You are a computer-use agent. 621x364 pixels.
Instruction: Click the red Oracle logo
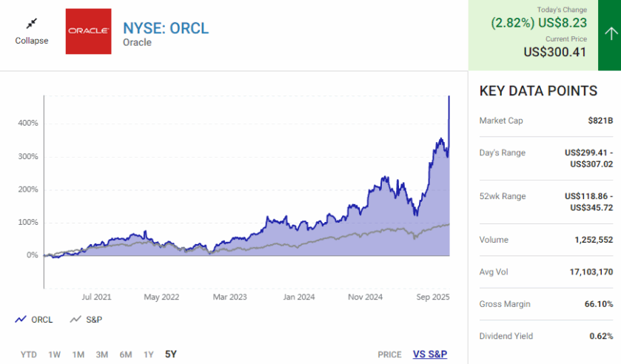coord(88,32)
